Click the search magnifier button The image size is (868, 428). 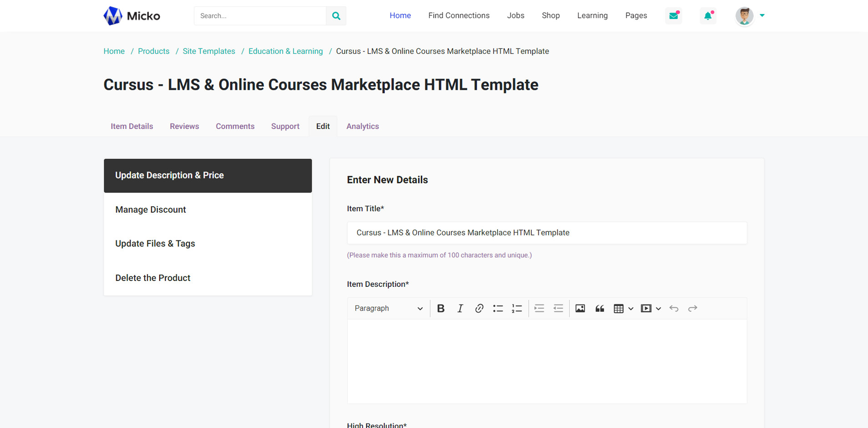point(336,16)
